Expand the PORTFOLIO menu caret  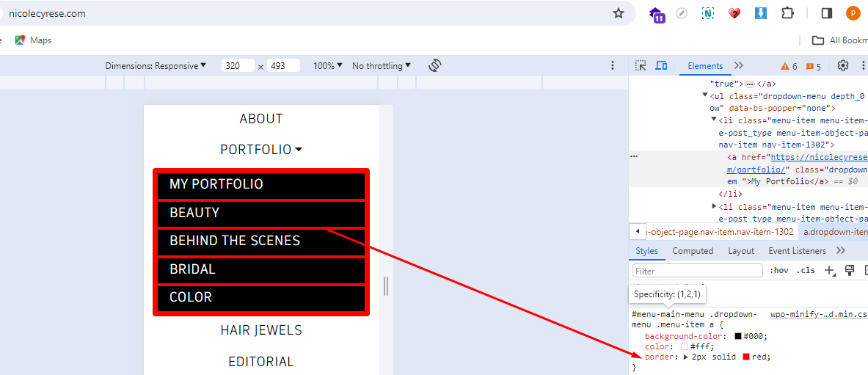point(299,150)
